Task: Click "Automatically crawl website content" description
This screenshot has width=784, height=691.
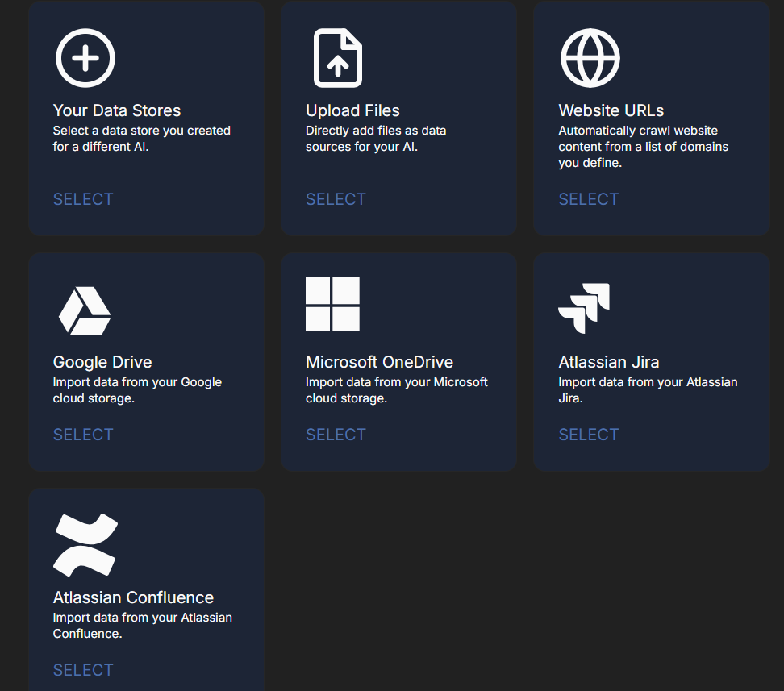Action: pyautogui.click(x=644, y=147)
